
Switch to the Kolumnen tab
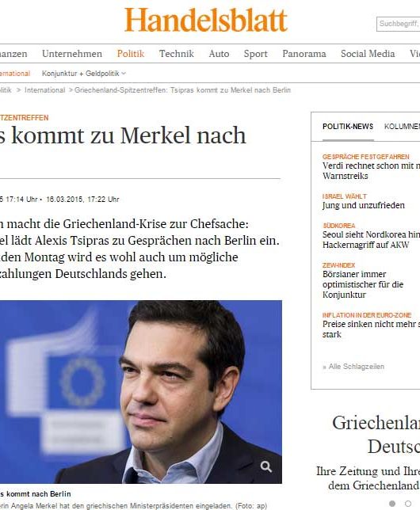tap(402, 127)
